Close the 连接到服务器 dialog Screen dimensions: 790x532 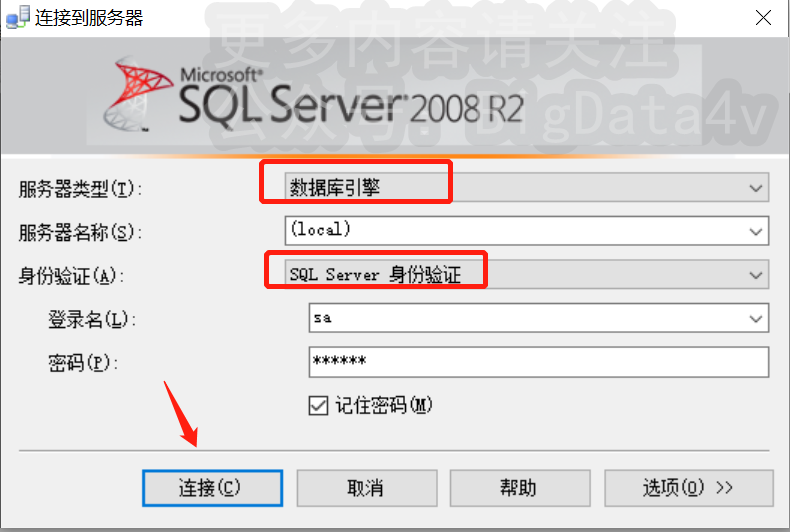(763, 18)
